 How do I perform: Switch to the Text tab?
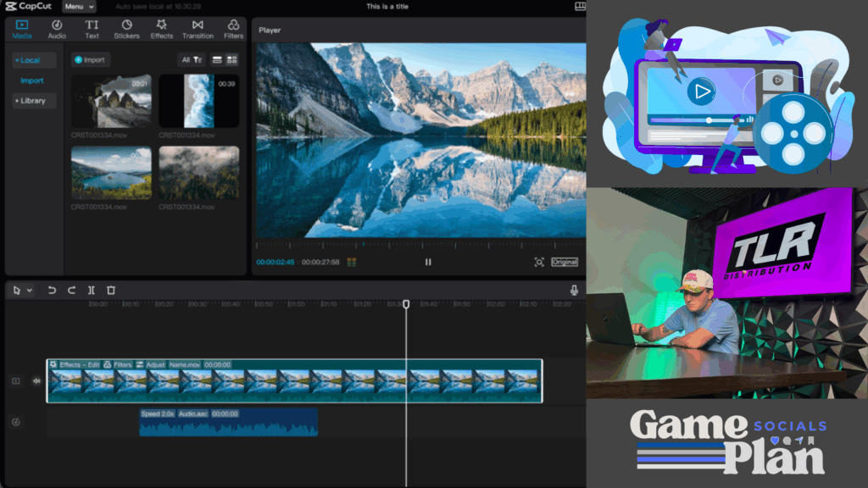click(x=92, y=30)
